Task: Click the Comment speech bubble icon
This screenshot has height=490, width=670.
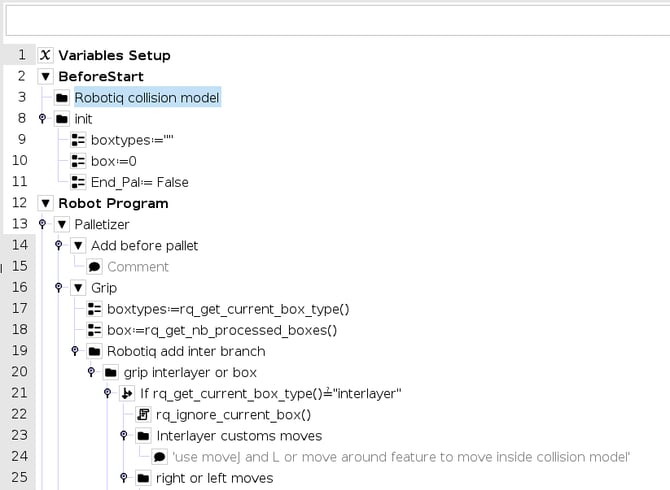Action: click(94, 267)
